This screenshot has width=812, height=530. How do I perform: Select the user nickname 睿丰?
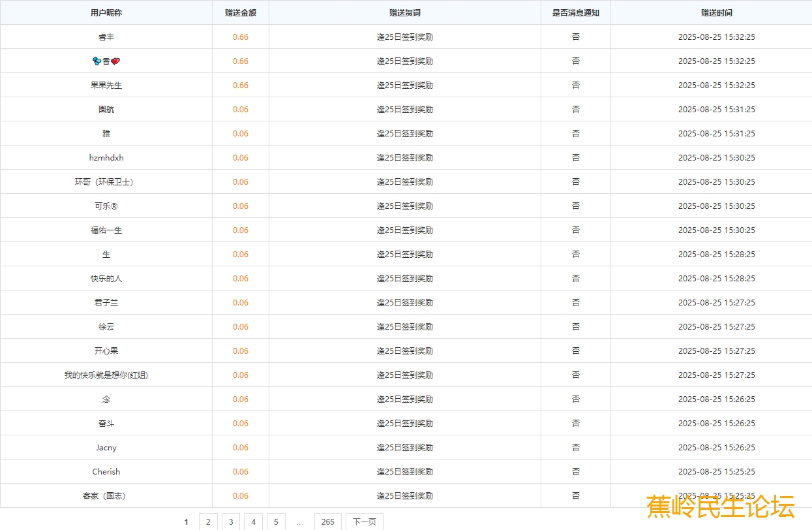(x=106, y=37)
